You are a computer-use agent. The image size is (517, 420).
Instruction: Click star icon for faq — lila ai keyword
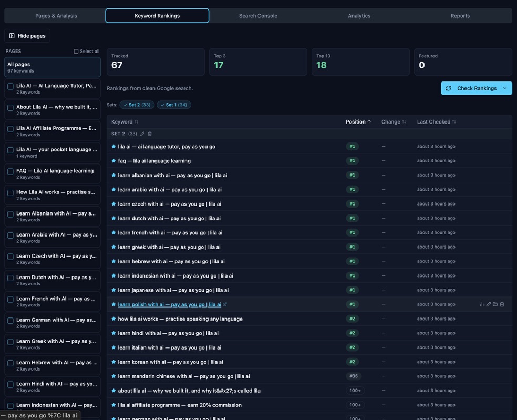click(x=113, y=161)
